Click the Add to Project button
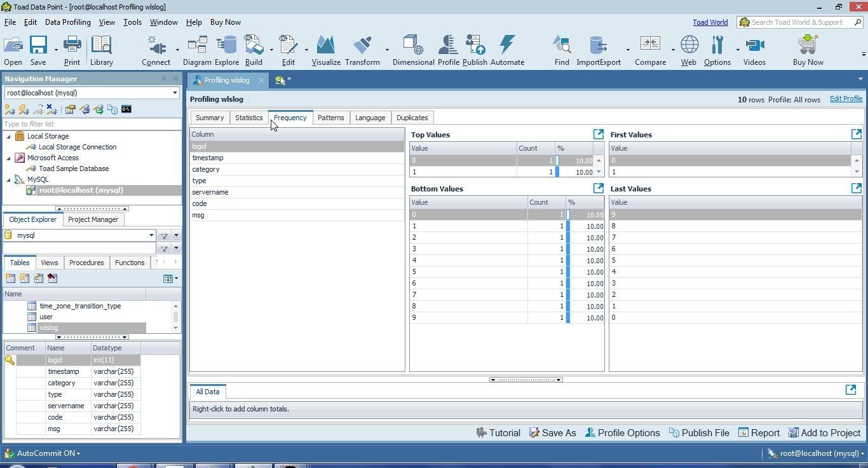The height and width of the screenshot is (468, 868). 825,433
